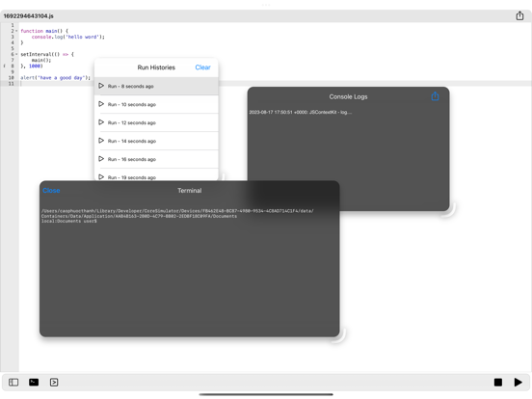Select the 'Run - 12 seconds ago' entry

(x=156, y=122)
